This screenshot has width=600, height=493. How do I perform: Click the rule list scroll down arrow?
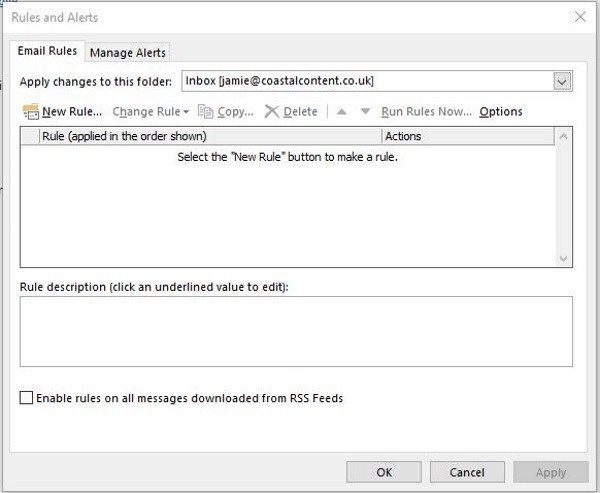(563, 259)
